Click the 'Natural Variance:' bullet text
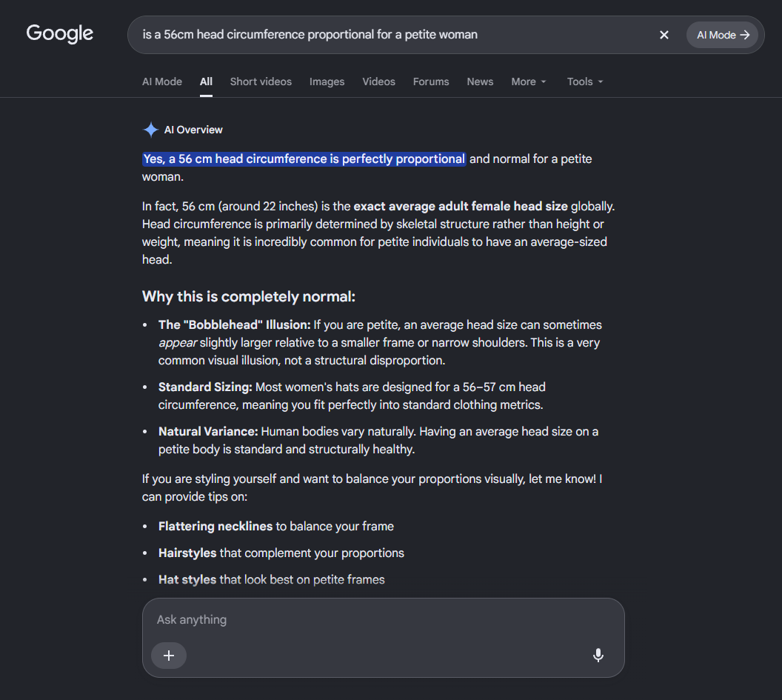 tap(209, 432)
